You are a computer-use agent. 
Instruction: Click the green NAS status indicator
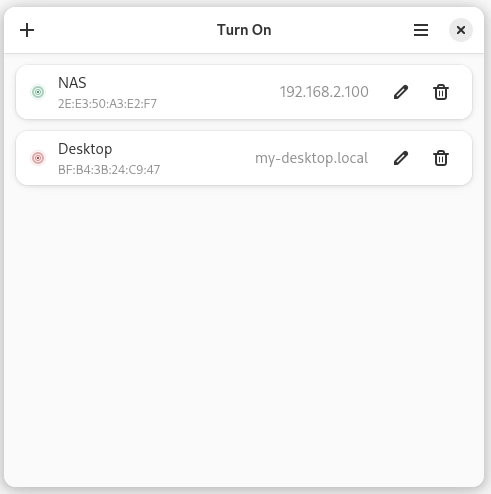[38, 92]
